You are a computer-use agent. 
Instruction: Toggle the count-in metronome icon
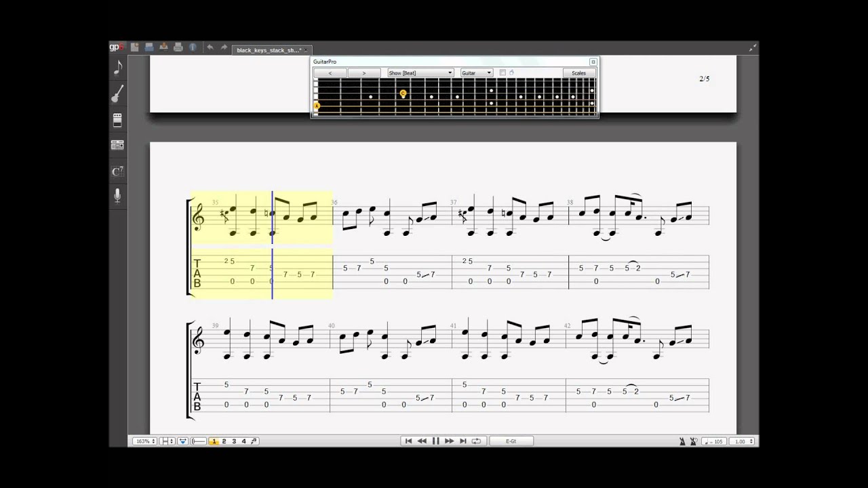(694, 441)
